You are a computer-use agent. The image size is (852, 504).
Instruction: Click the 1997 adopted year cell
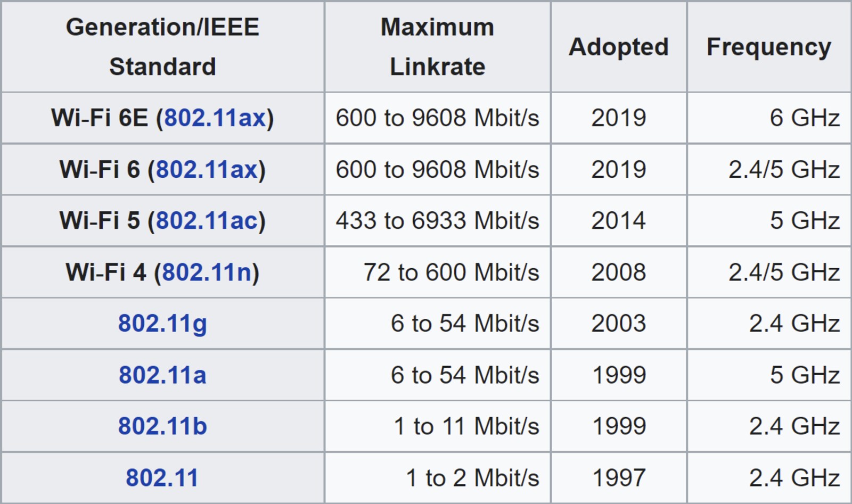619,478
